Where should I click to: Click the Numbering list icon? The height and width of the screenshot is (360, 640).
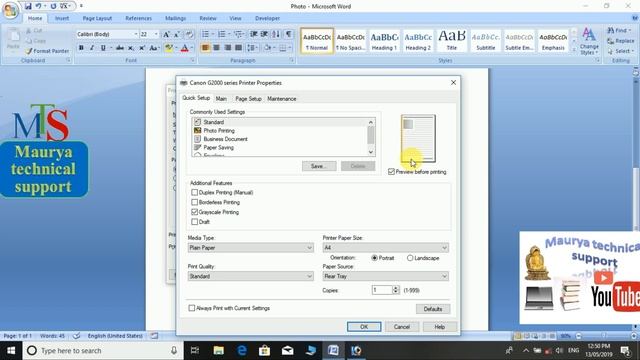[222, 34]
